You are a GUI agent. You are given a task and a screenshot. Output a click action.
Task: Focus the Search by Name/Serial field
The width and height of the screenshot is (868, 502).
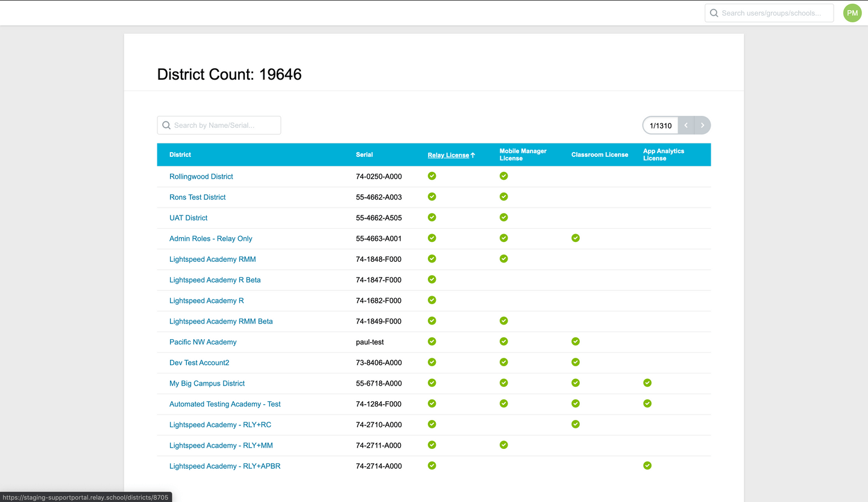tap(219, 125)
